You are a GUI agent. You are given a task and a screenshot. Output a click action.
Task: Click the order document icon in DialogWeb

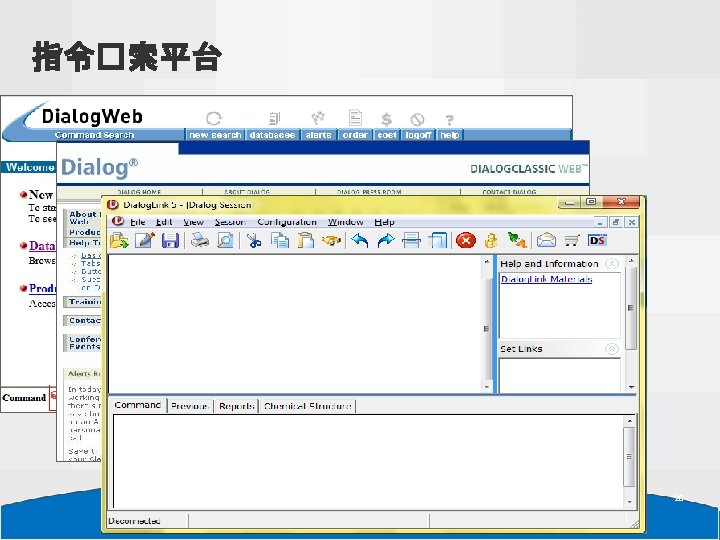[355, 118]
